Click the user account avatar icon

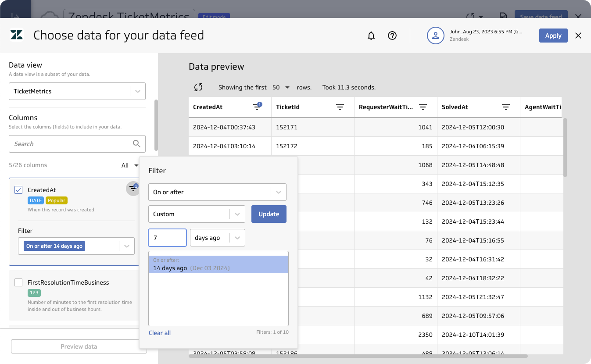point(436,36)
